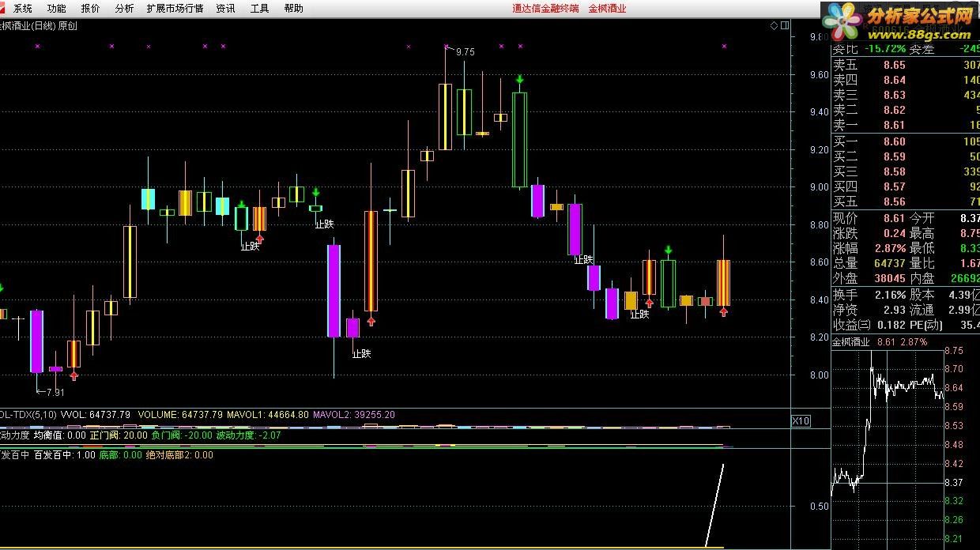This screenshot has width=980, height=550.
Task: Click the 均衡值: 0.00 label
Action: point(60,435)
